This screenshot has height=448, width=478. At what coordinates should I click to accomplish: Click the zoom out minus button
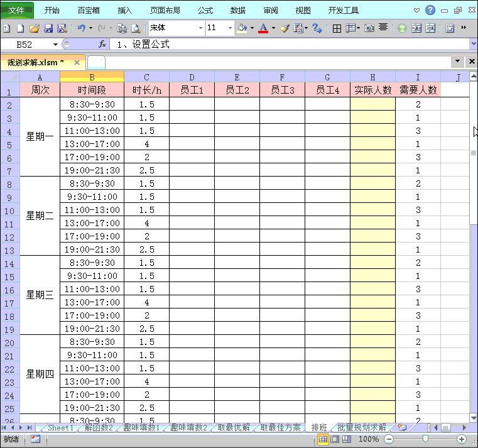click(388, 439)
